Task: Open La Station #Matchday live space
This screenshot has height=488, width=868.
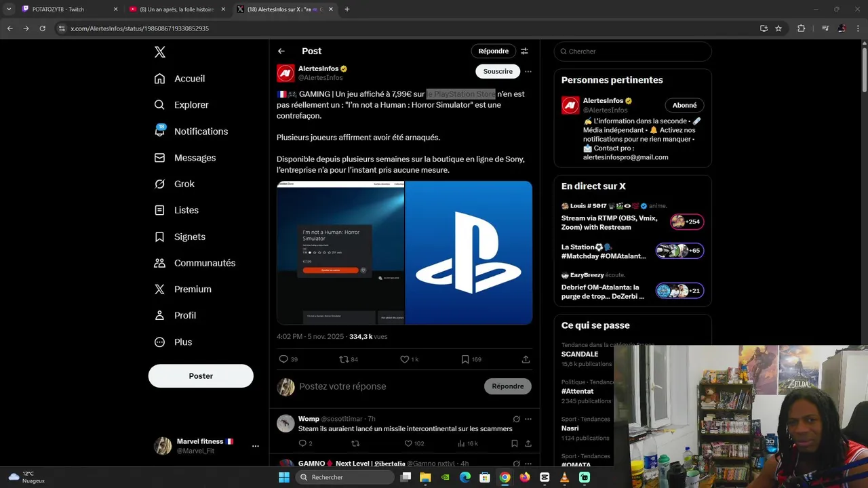Action: [633, 251]
